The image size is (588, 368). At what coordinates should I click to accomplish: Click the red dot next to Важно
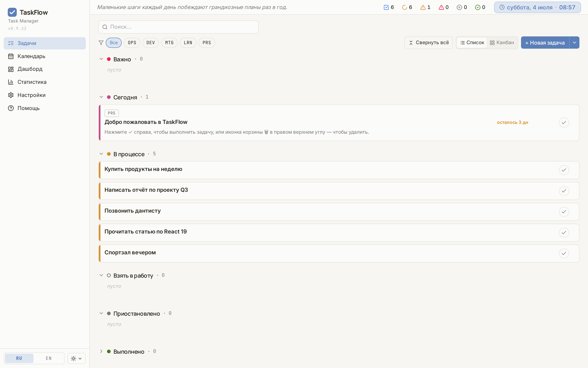click(x=109, y=59)
